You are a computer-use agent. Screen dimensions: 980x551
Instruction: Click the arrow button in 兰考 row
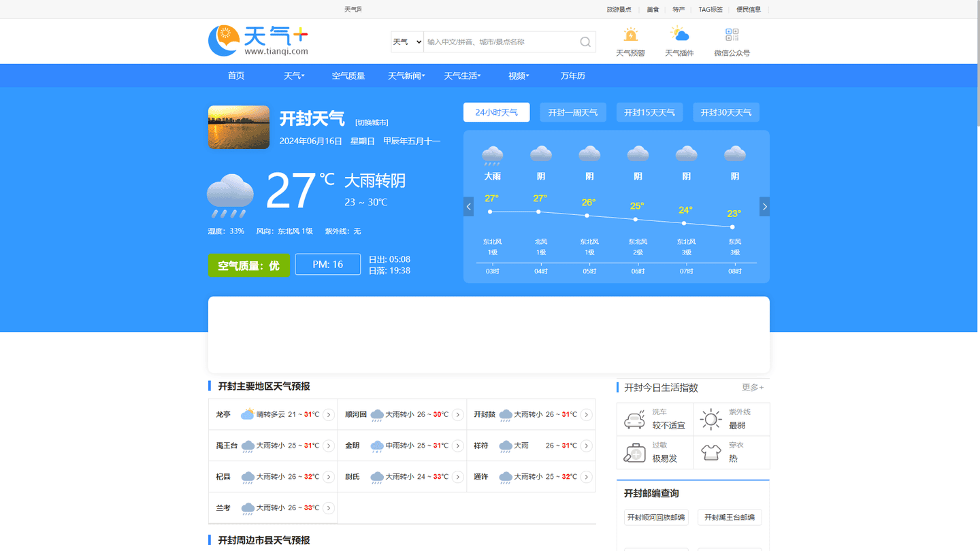329,508
